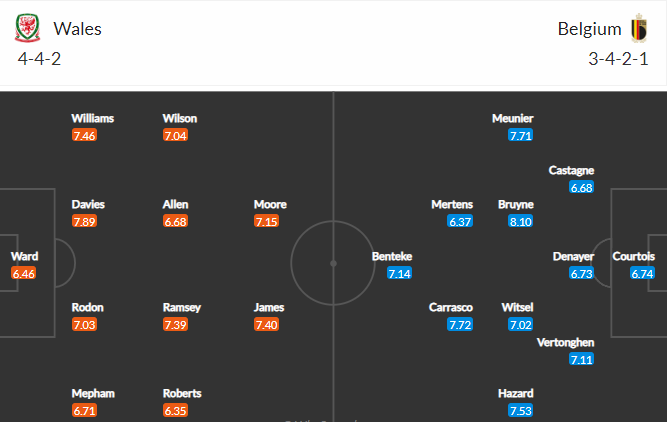This screenshot has height=422, width=667.
Task: Click player name Courtois
Action: pos(633,256)
